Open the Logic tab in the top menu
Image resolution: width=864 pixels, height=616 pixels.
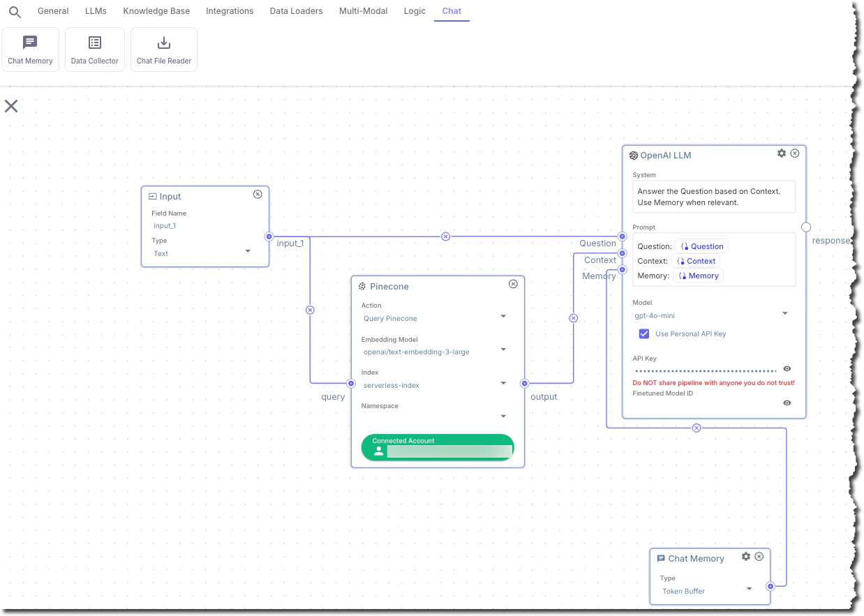[x=415, y=10]
